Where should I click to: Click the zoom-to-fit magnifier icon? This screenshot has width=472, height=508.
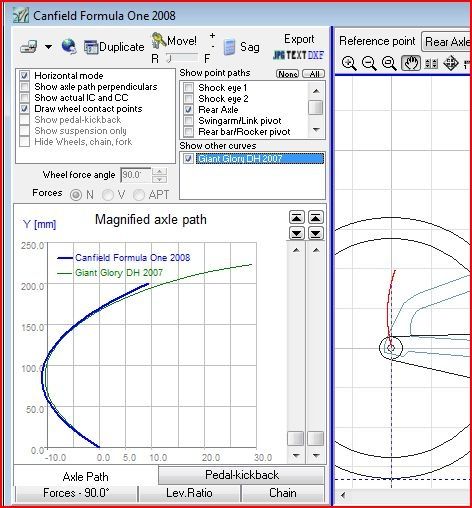[389, 63]
